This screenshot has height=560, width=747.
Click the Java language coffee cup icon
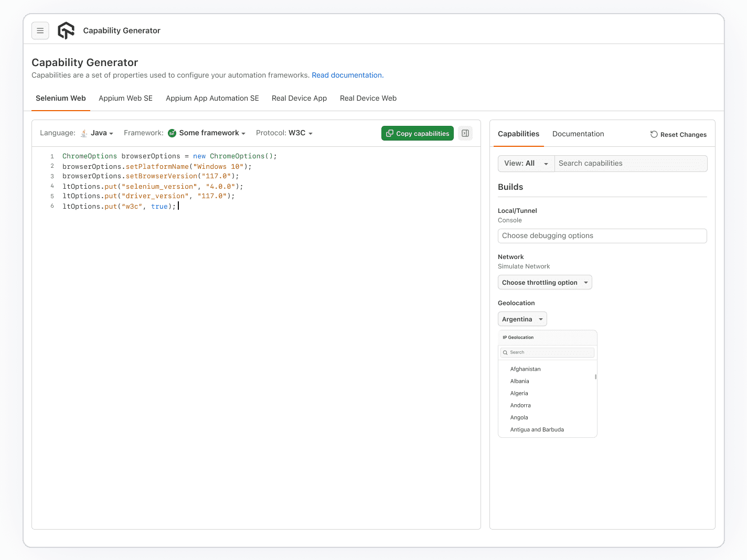click(84, 133)
